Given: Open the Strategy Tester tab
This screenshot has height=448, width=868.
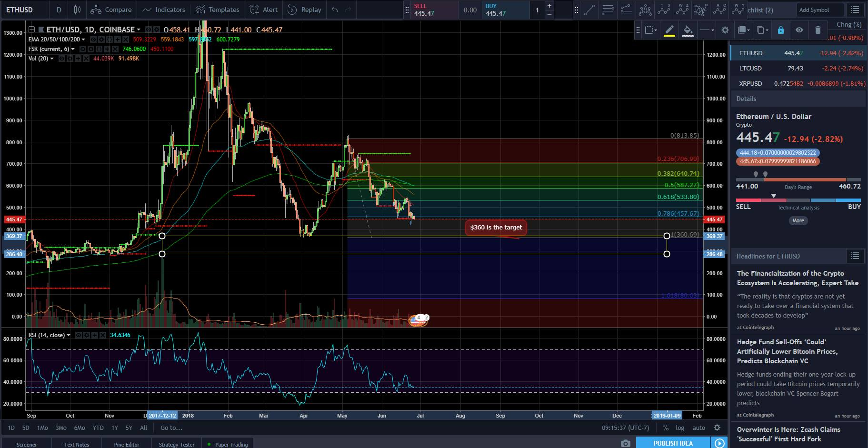Looking at the screenshot, I should [x=177, y=444].
